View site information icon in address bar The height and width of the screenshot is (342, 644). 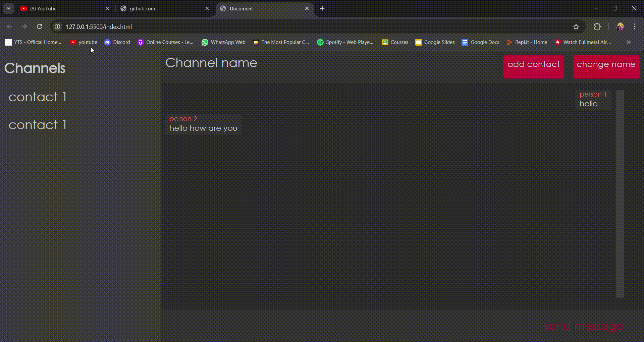[58, 26]
